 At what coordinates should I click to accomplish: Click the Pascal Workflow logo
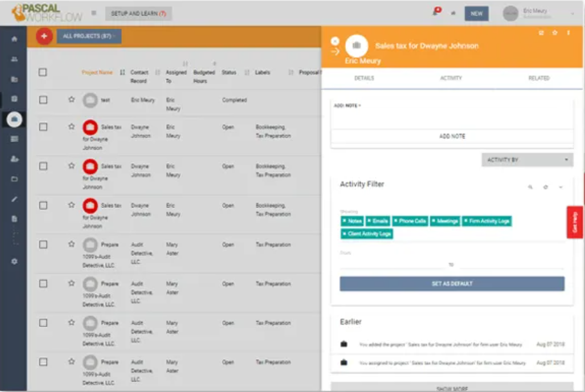(47, 13)
